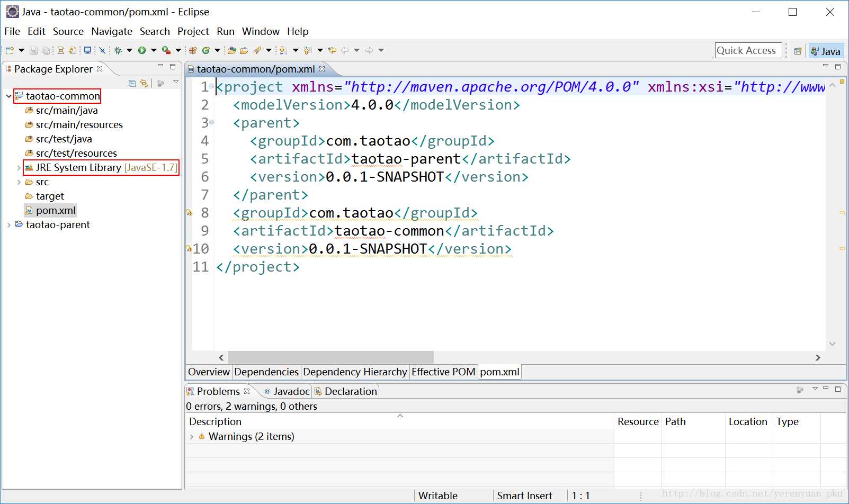Collapse the parent element fold on line 3
Image resolution: width=849 pixels, height=504 pixels.
(x=212, y=122)
